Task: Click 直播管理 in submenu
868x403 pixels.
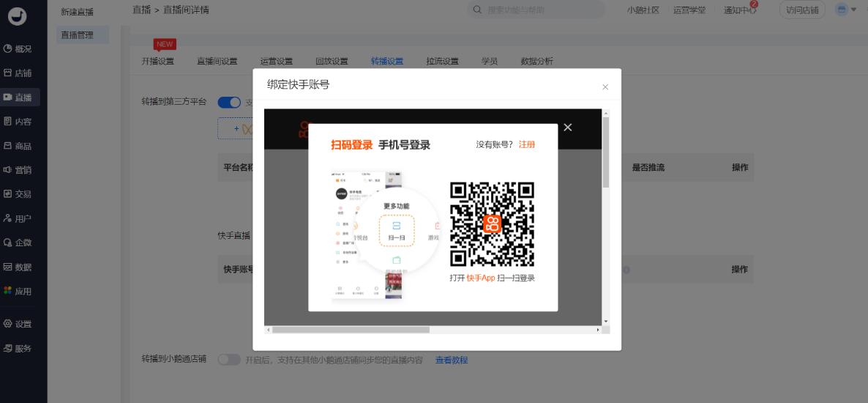Action: point(83,35)
